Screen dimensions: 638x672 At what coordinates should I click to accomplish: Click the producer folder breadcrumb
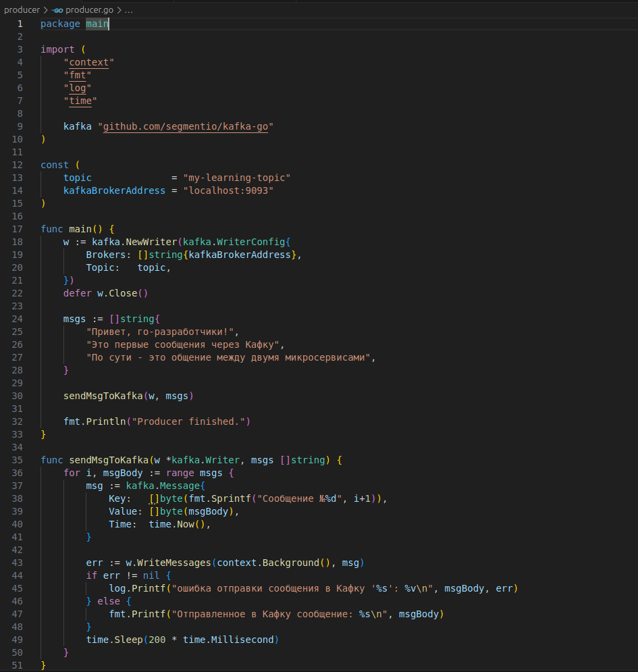tap(22, 10)
